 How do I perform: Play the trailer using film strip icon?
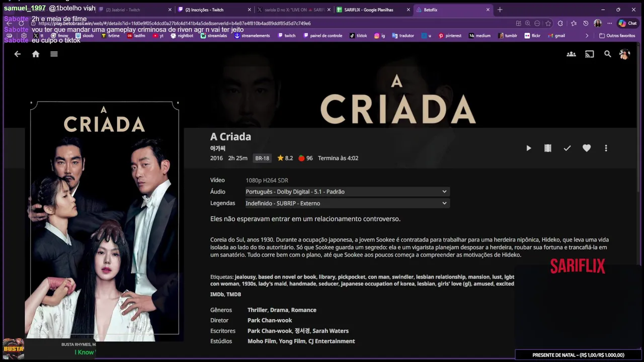tap(548, 148)
